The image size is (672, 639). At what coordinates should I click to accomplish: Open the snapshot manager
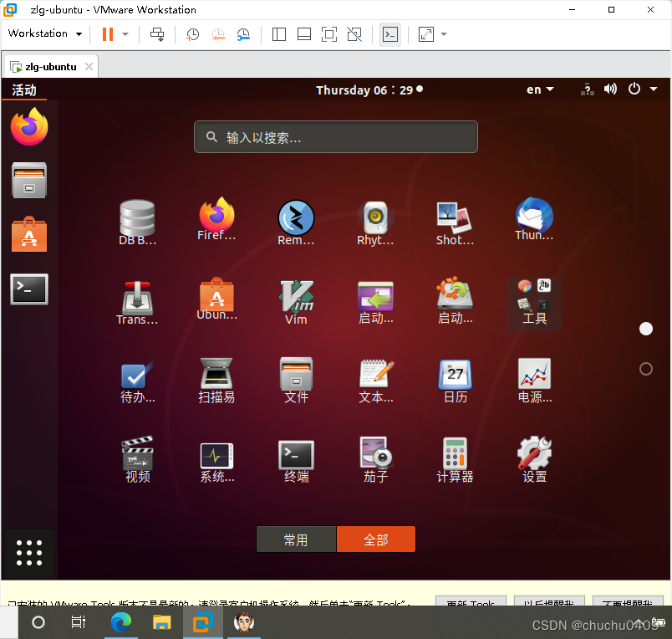point(243,34)
